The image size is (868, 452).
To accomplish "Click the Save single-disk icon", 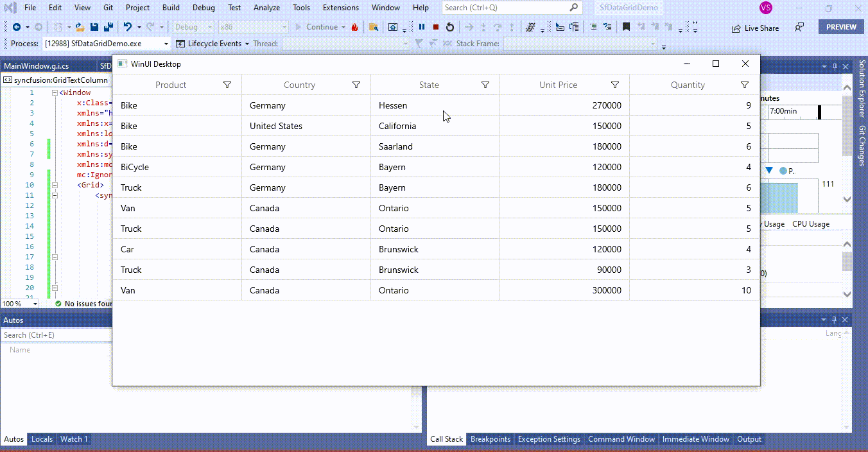I will (94, 27).
